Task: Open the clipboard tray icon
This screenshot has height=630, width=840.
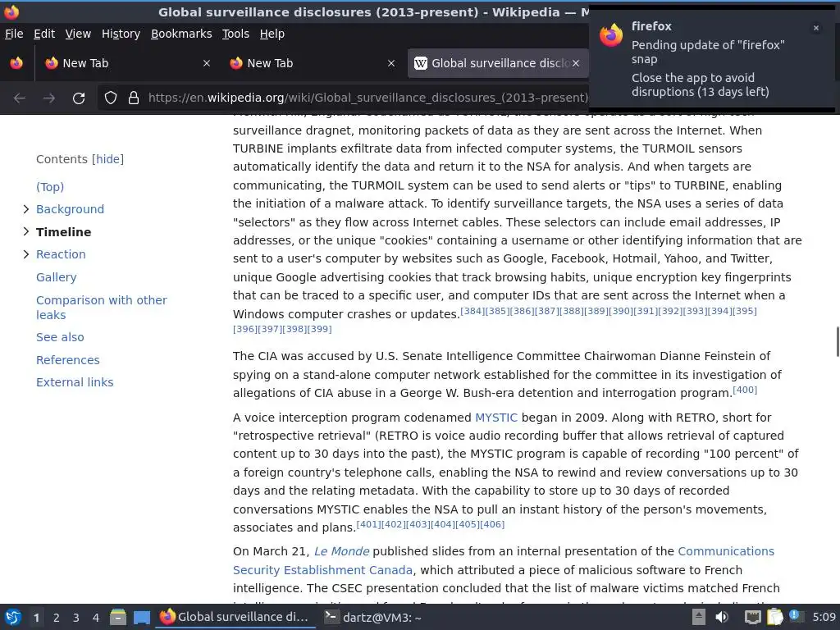Action: click(774, 617)
